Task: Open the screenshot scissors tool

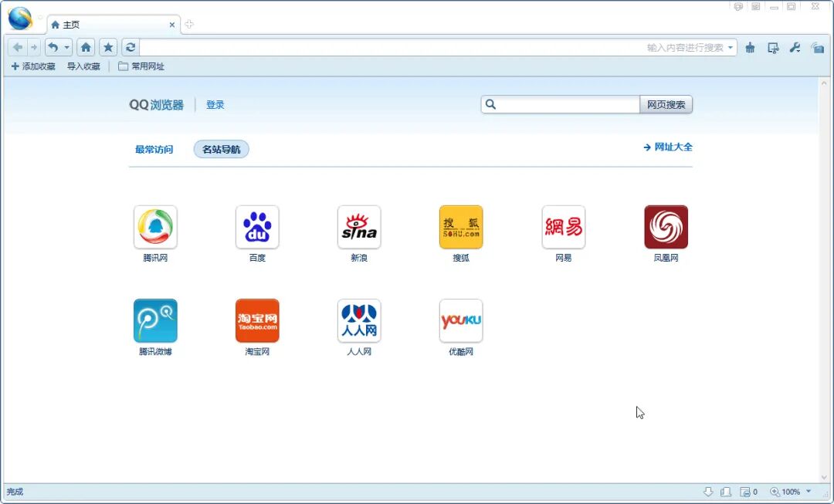Action: (x=773, y=48)
